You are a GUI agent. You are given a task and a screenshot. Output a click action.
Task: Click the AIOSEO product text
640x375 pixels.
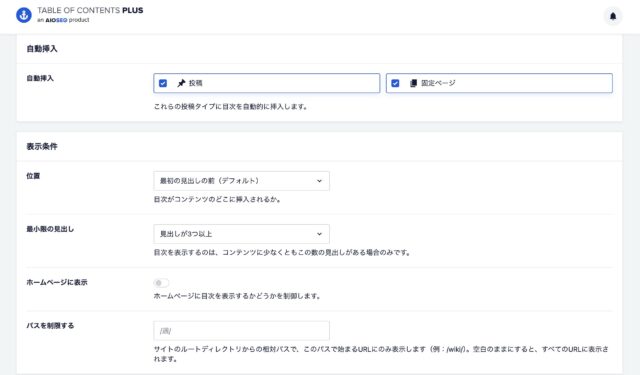pos(63,20)
